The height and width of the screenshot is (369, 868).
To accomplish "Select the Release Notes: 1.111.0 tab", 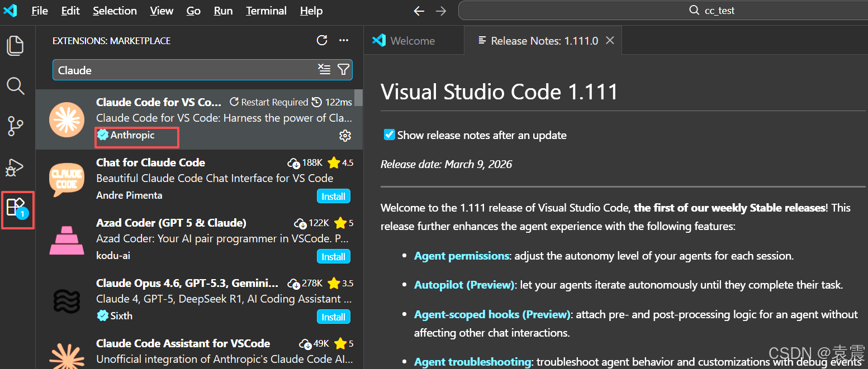I will pyautogui.click(x=543, y=40).
